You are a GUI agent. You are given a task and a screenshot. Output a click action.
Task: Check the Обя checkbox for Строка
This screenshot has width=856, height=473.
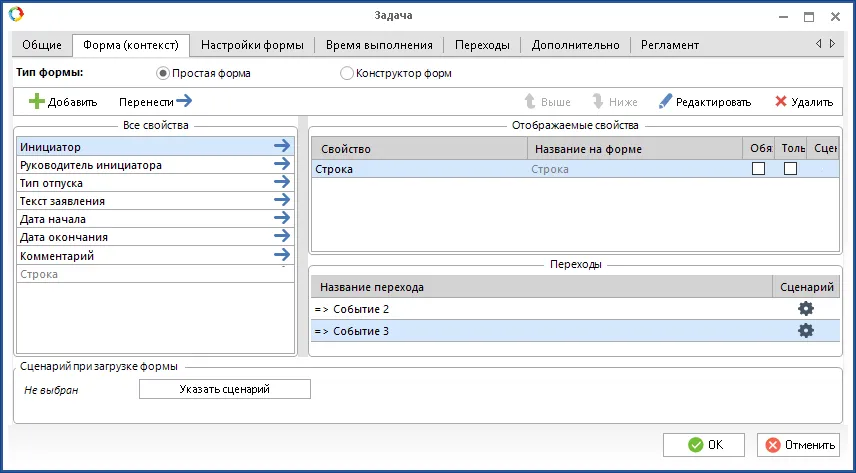(758, 169)
